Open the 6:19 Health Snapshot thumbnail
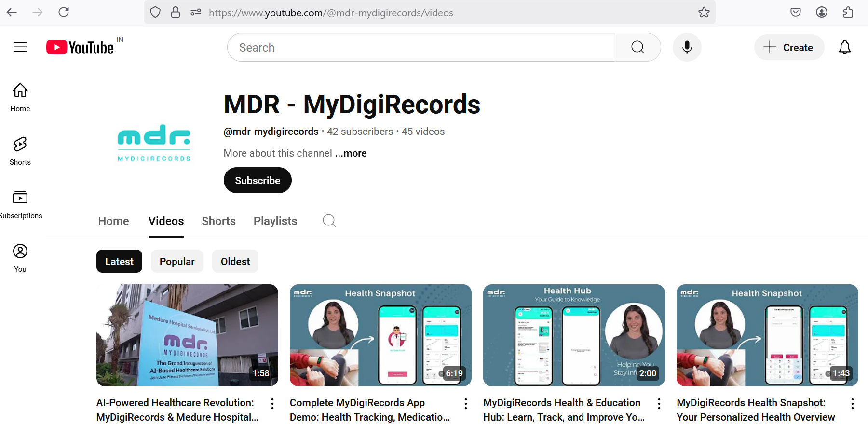Viewport: 868px width, 424px height. [x=380, y=335]
